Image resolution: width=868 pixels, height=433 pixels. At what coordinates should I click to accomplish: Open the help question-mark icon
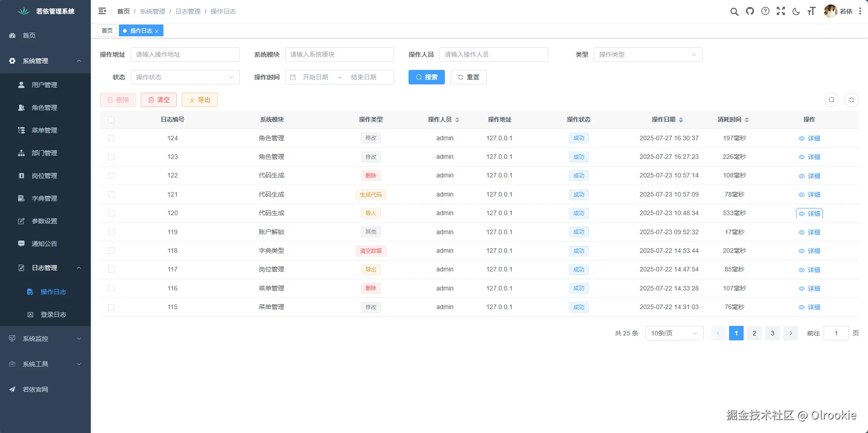pos(766,11)
